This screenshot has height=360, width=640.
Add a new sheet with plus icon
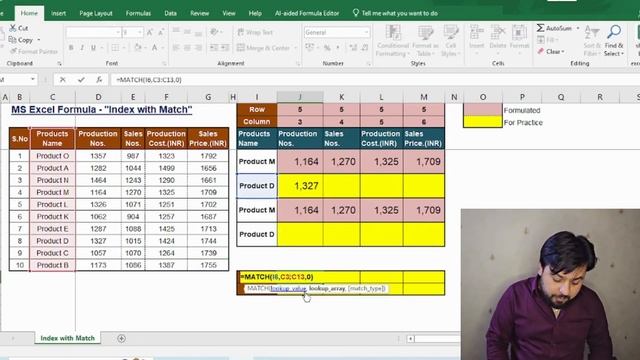click(x=121, y=338)
